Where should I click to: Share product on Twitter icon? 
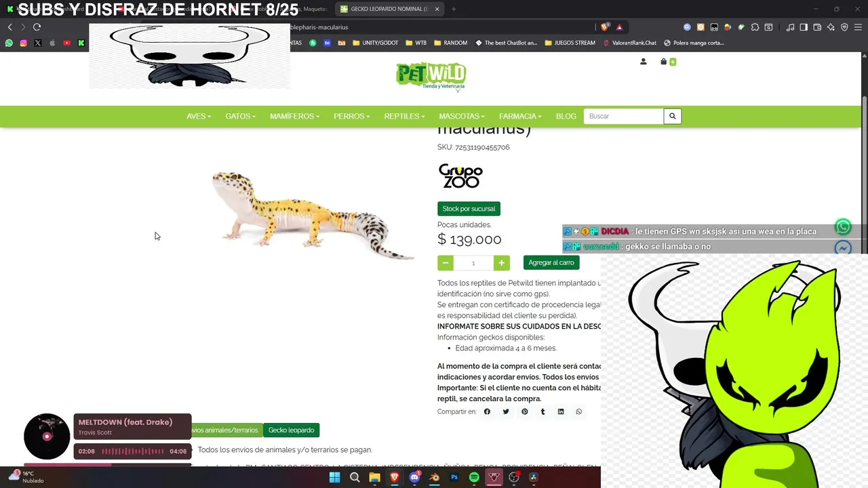click(505, 411)
